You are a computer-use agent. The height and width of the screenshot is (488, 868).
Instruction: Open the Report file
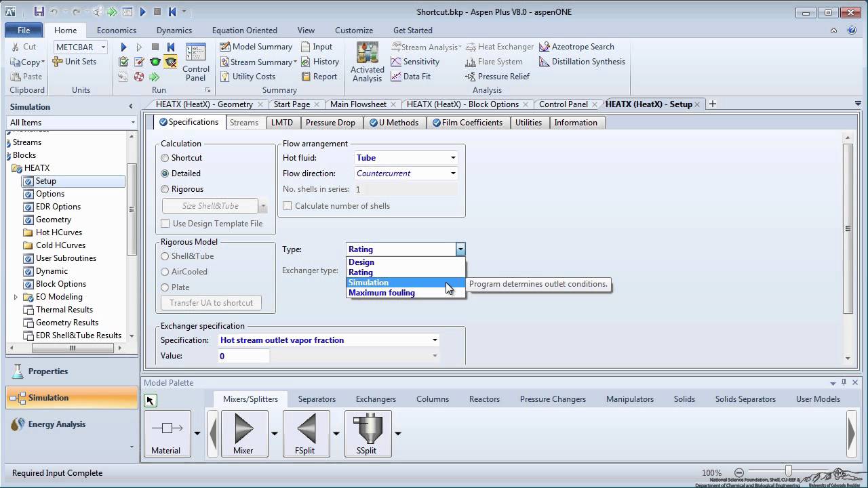[x=319, y=77]
